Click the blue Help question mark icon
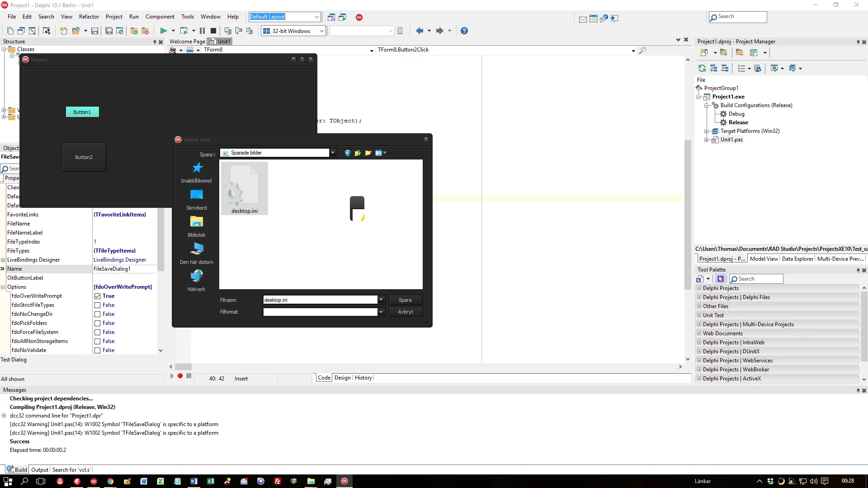Image resolution: width=868 pixels, height=488 pixels. (x=464, y=31)
